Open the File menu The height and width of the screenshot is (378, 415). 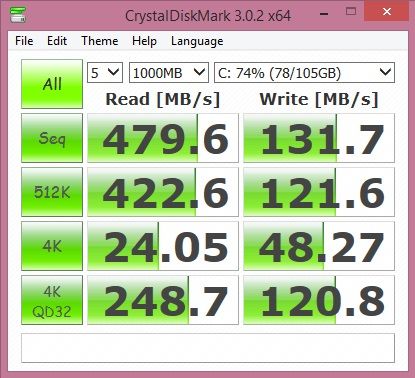coord(24,41)
